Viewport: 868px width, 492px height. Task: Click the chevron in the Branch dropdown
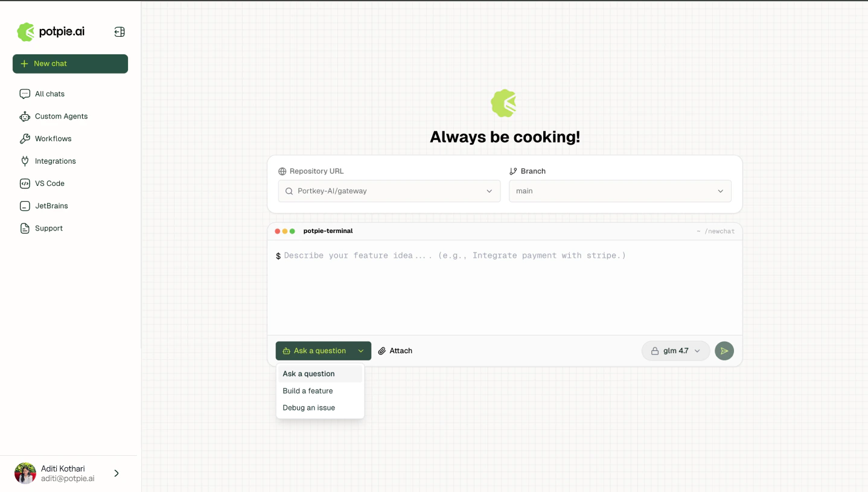[x=720, y=191]
